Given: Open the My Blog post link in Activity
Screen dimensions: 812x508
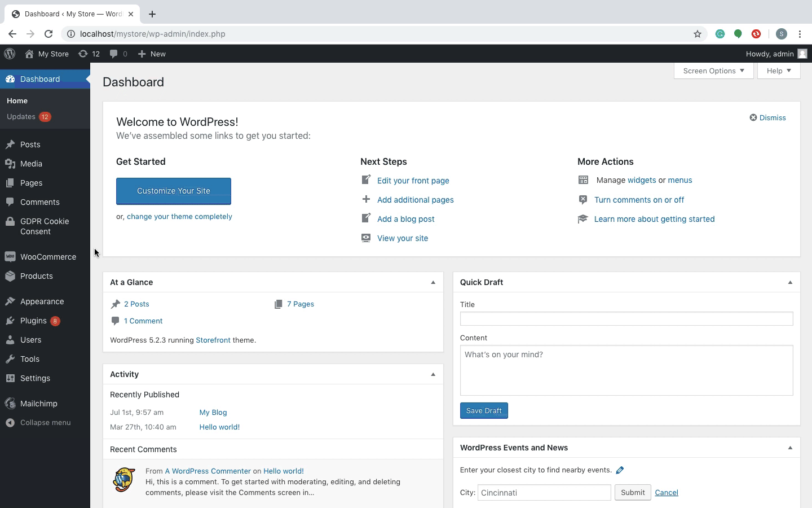Looking at the screenshot, I should [213, 412].
